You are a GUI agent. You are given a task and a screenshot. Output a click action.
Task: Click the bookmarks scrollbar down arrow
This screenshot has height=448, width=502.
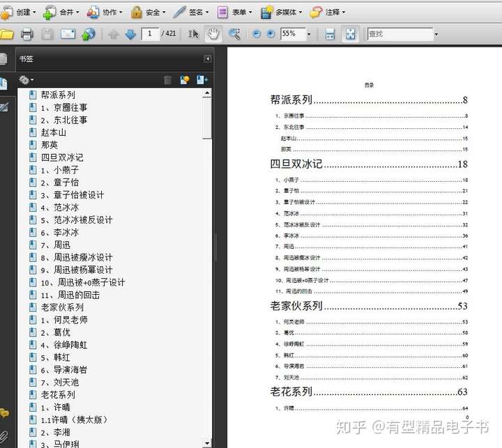[x=207, y=443]
